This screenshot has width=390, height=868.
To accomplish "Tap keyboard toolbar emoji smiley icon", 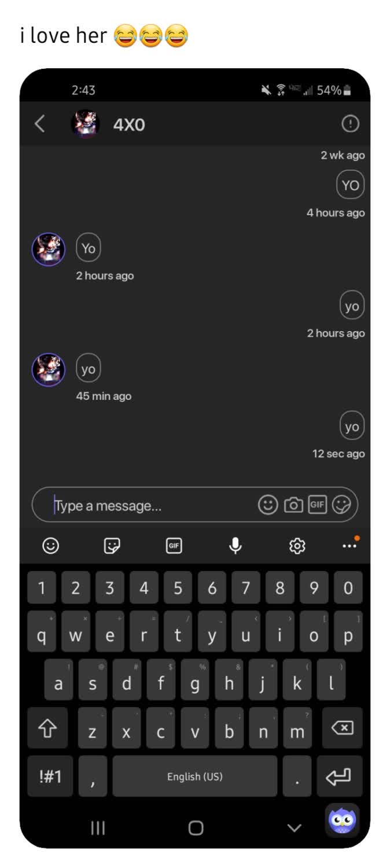I will [51, 545].
